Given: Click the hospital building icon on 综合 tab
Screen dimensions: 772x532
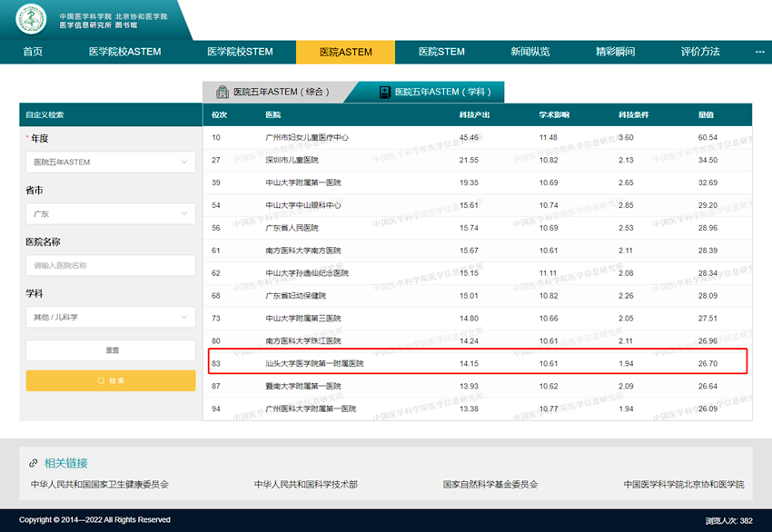Looking at the screenshot, I should click(x=223, y=92).
